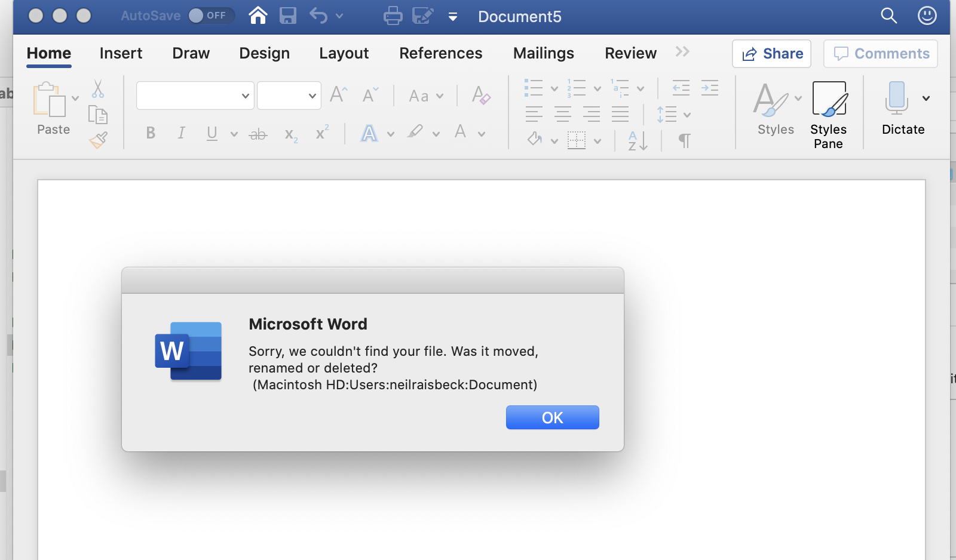Toggle underline formatting
This screenshot has width=956, height=560.
point(212,134)
